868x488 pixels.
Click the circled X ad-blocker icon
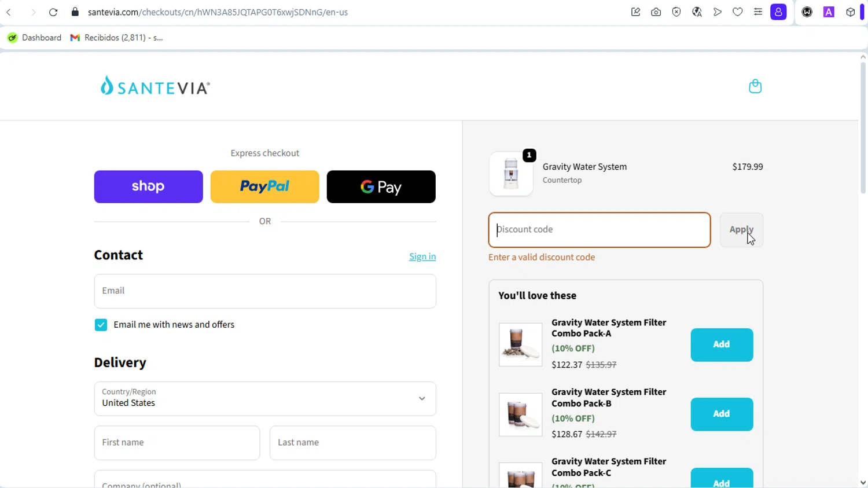tap(676, 12)
